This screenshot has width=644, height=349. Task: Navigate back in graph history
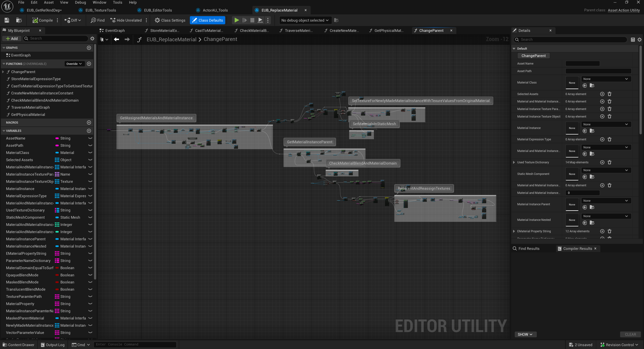116,39
